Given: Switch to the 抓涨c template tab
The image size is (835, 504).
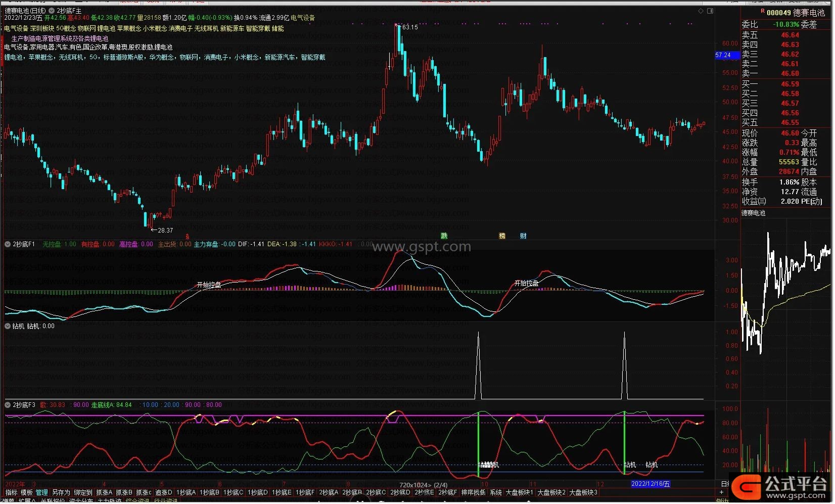Looking at the screenshot, I should point(144,492).
